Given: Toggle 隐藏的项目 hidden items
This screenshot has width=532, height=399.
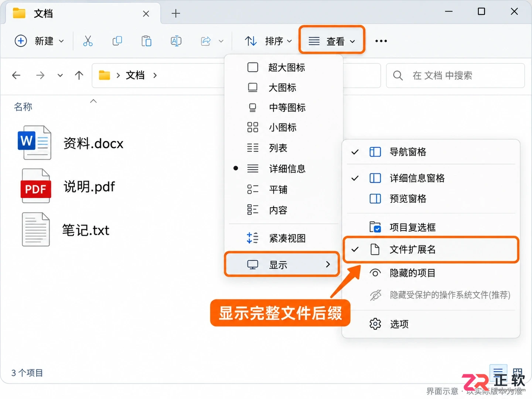Looking at the screenshot, I should (x=431, y=273).
